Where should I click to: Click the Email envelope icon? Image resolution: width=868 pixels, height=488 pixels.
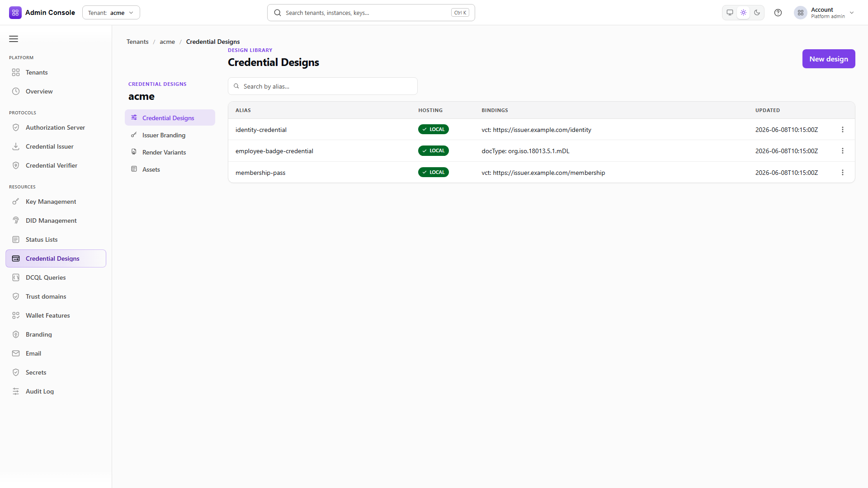point(16,353)
